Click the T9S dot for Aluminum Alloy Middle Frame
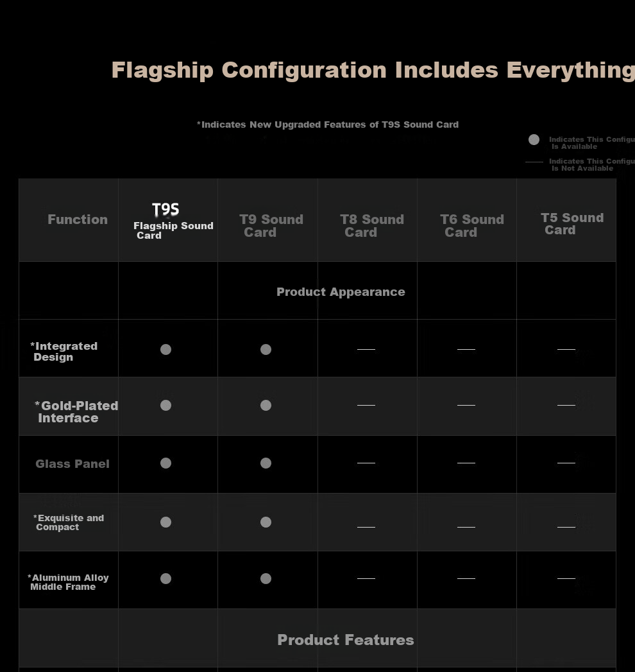 point(165,578)
